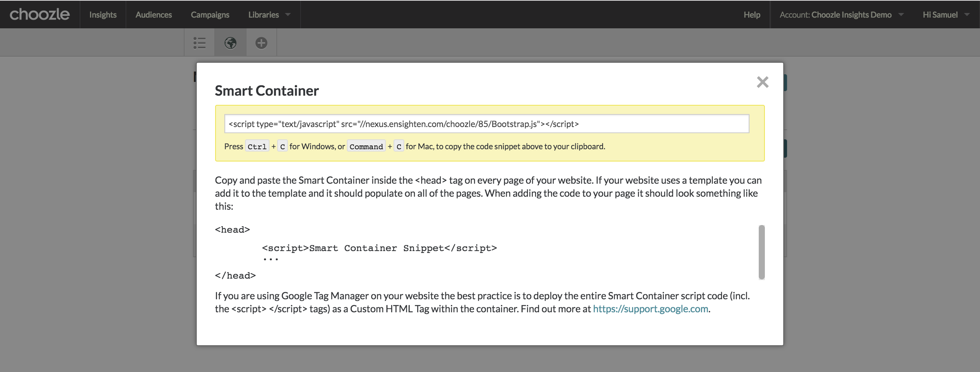Close the Smart Container dialog

click(763, 82)
